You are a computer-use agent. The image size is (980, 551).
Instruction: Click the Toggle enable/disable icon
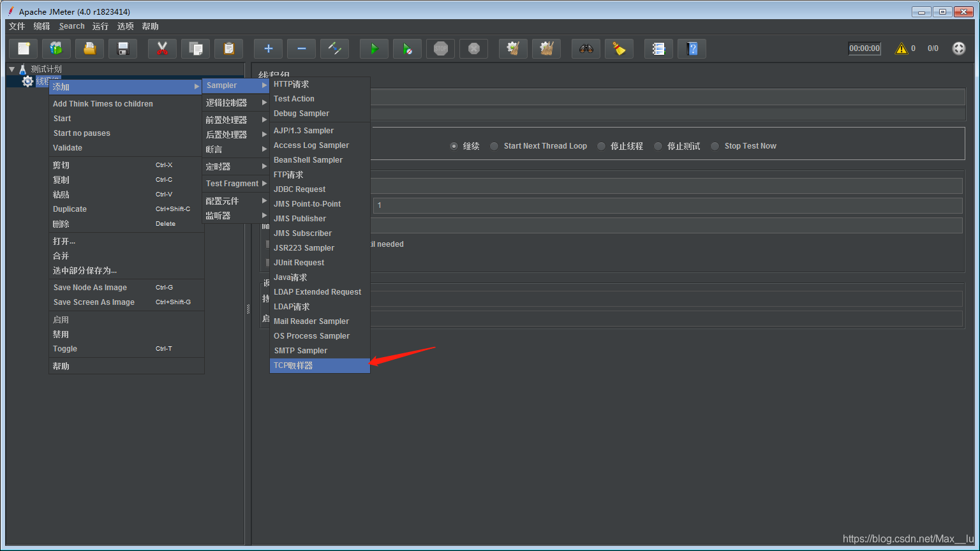(x=335, y=48)
